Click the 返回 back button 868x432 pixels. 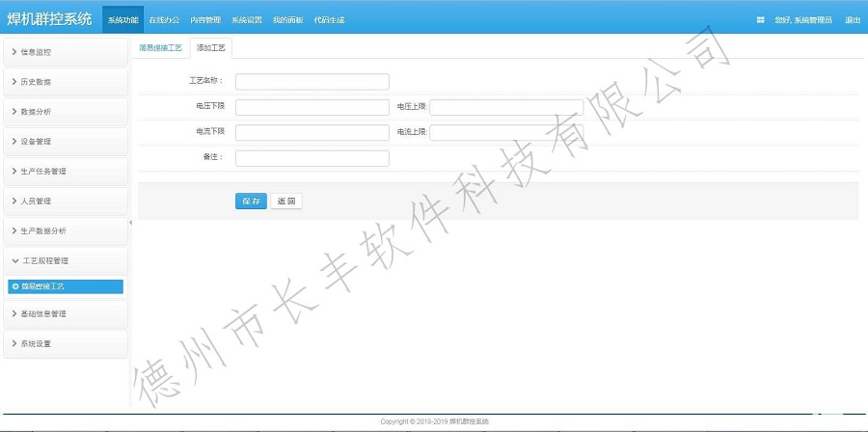coord(286,202)
